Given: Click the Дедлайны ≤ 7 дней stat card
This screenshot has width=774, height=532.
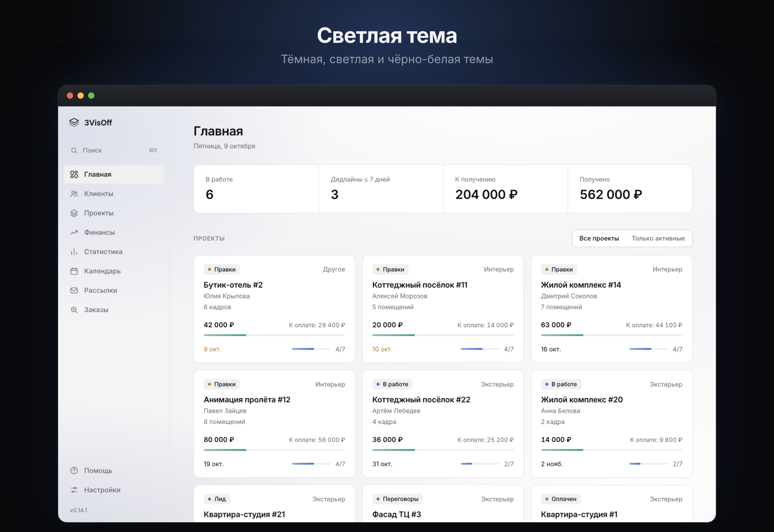Looking at the screenshot, I should tap(381, 189).
